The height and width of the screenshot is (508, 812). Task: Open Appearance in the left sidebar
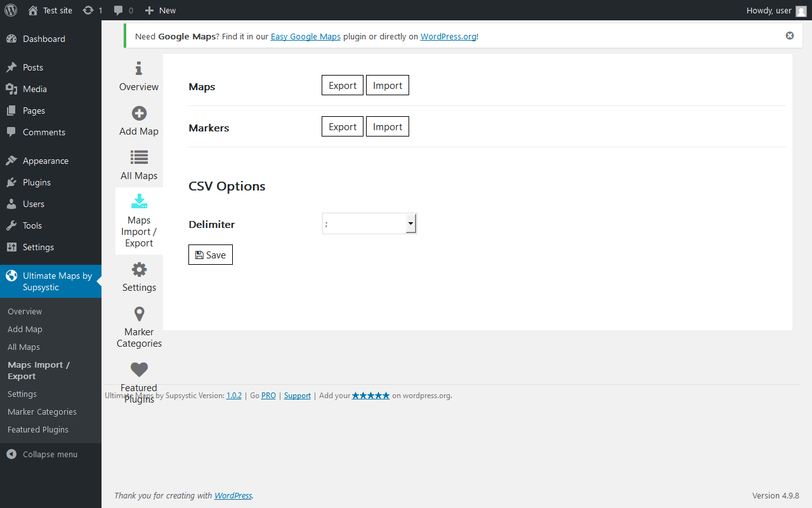tap(51, 161)
